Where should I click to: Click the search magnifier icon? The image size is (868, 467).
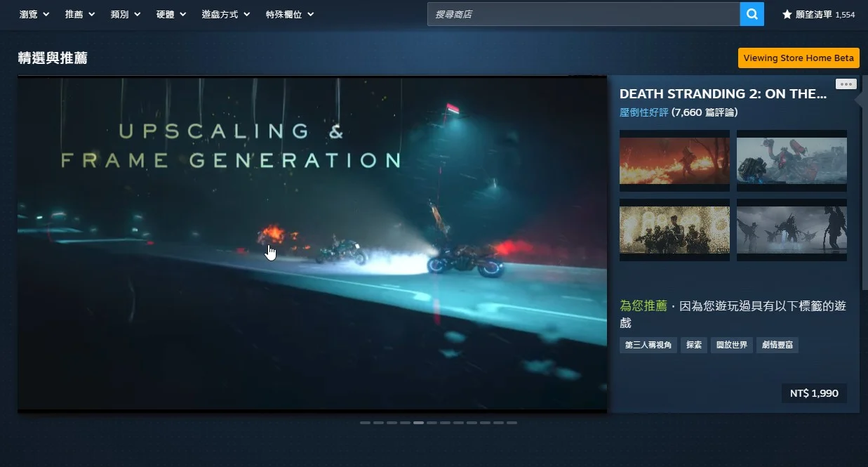point(752,14)
